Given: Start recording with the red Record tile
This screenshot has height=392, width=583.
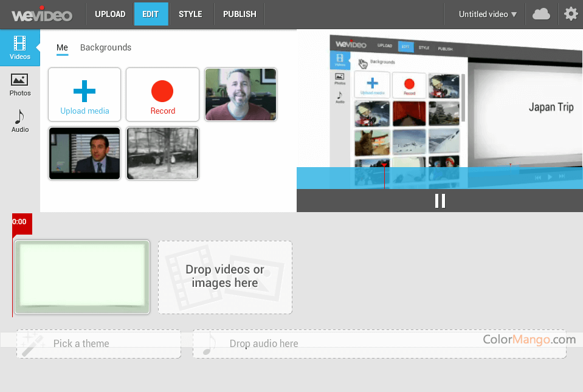Looking at the screenshot, I should pyautogui.click(x=162, y=94).
